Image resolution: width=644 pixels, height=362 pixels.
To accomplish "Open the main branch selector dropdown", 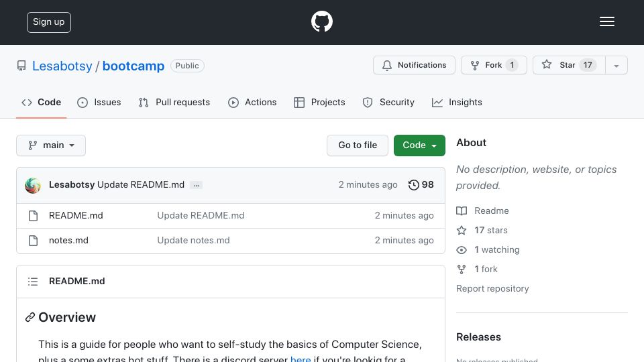I will [x=51, y=145].
